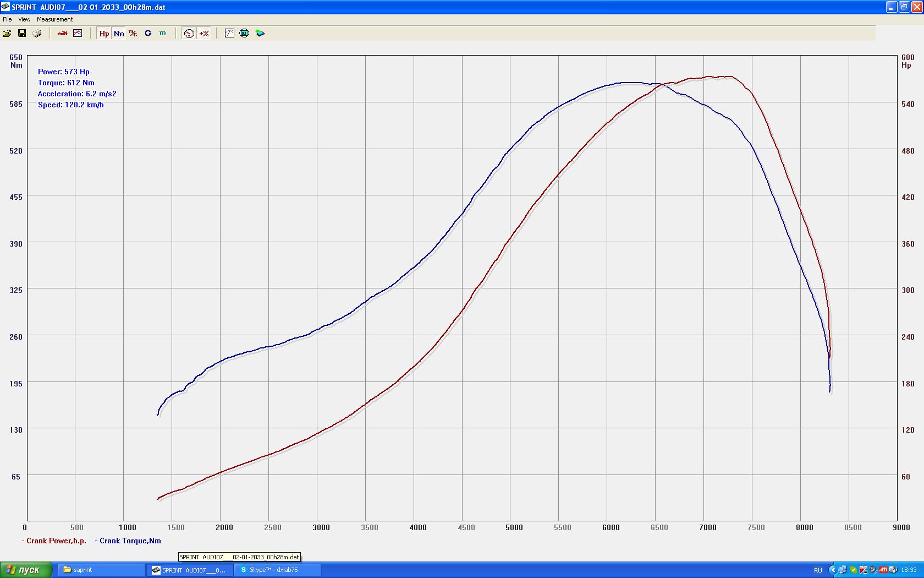Toggle the speedometer gauge button
The height and width of the screenshot is (578, 924).
pyautogui.click(x=189, y=34)
